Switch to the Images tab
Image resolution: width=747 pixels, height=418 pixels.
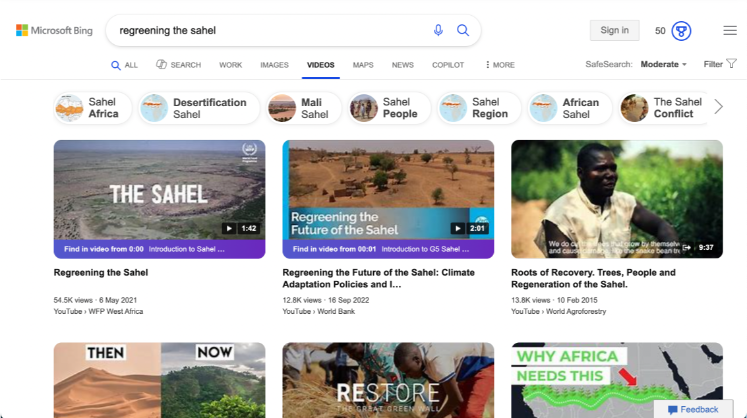[274, 65]
